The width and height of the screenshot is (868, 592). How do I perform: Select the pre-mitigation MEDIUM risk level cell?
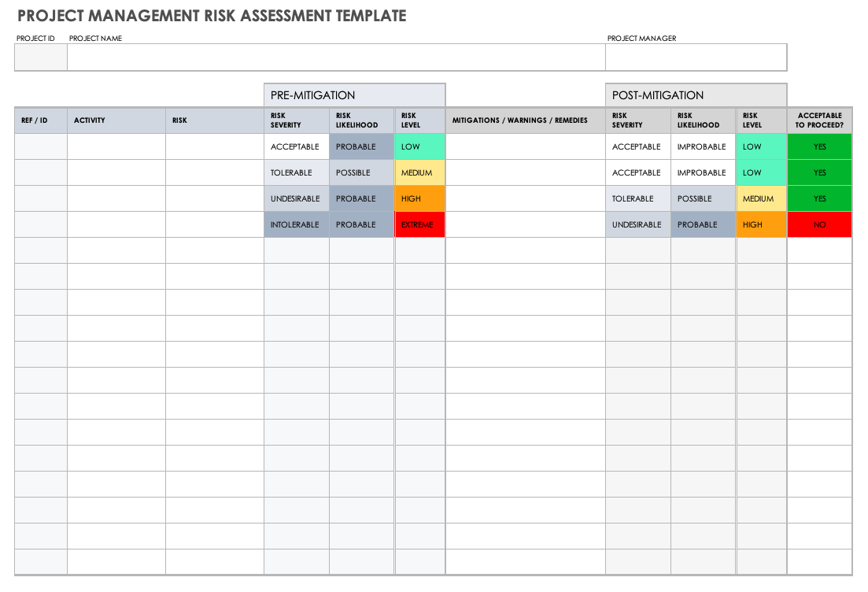tap(419, 173)
